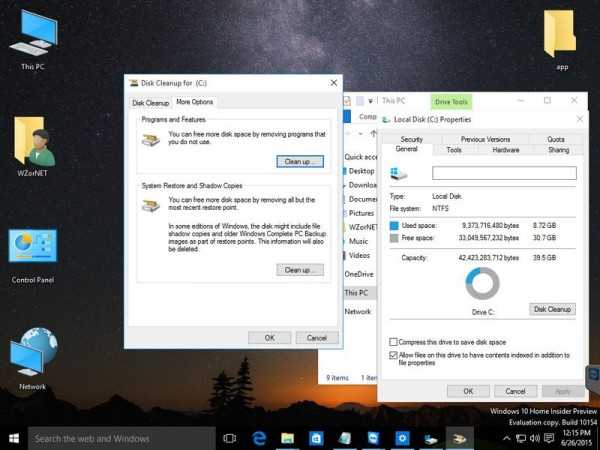Select Videos in Explorer navigation pane
Screen dimensions: 600x450
click(359, 255)
